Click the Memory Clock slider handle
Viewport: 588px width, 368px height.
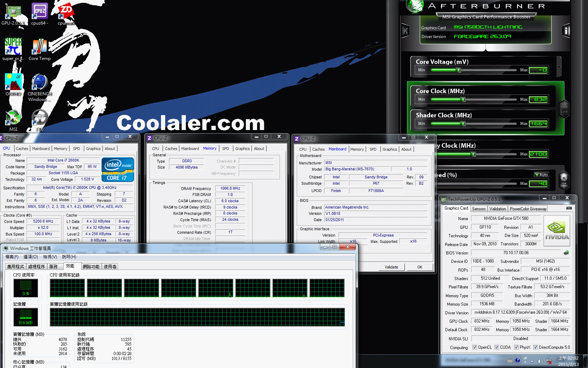pyautogui.click(x=474, y=154)
